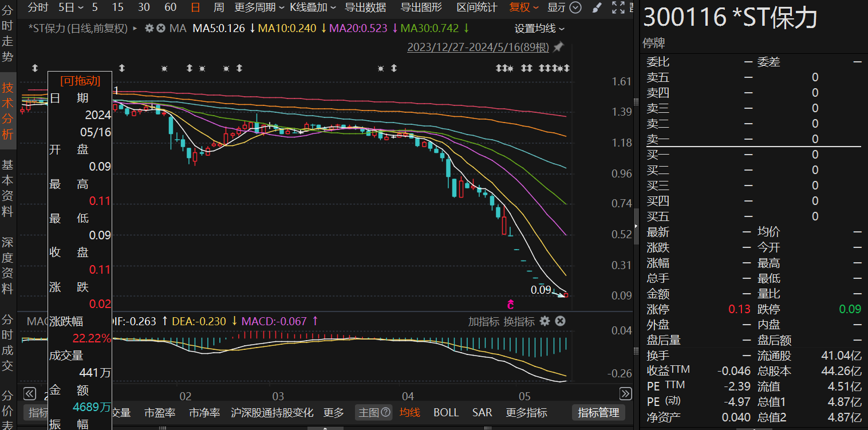Click the 导出数据 button
The width and height of the screenshot is (868, 430).
(365, 7)
